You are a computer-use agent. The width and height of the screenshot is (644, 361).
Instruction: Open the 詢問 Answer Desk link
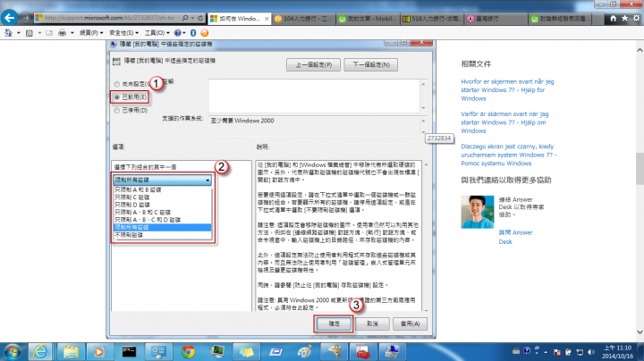515,237
